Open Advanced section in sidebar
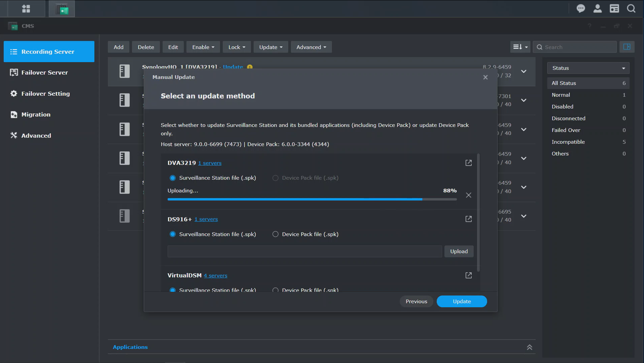644x363 pixels. (x=49, y=136)
